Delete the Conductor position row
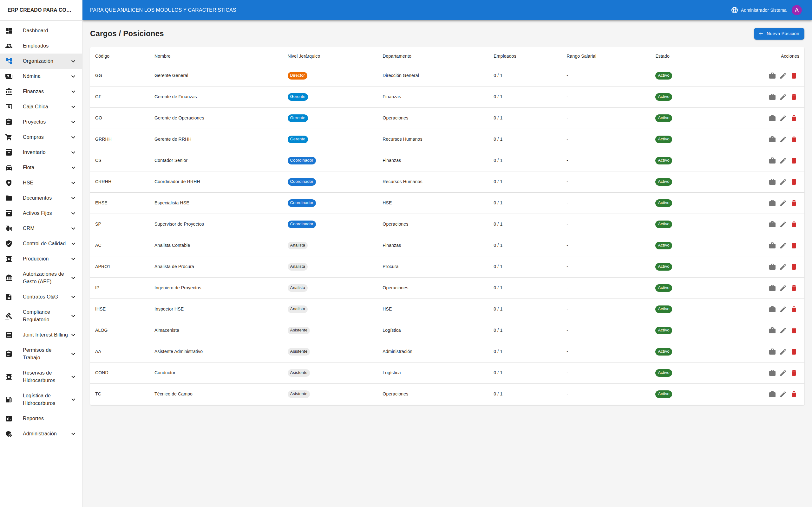This screenshot has height=507, width=812. pyautogui.click(x=794, y=373)
